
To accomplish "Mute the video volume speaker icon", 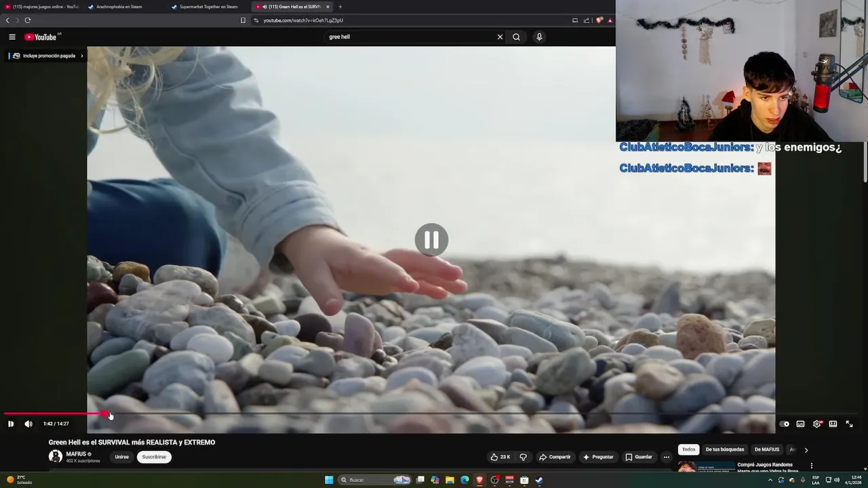I will (x=28, y=424).
